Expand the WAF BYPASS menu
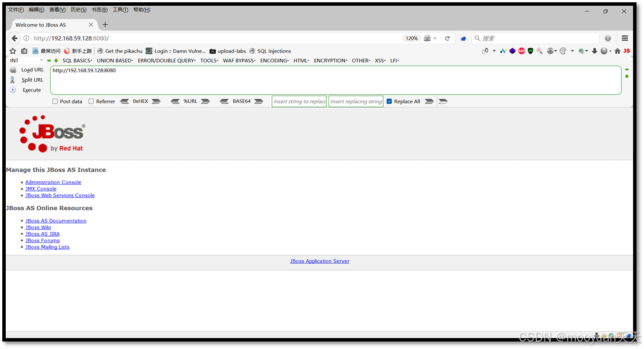Image resolution: width=644 pixels, height=349 pixels. tap(239, 60)
